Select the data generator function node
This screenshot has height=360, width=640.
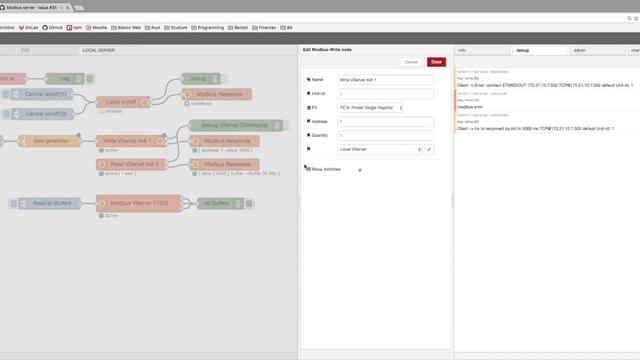[49, 141]
